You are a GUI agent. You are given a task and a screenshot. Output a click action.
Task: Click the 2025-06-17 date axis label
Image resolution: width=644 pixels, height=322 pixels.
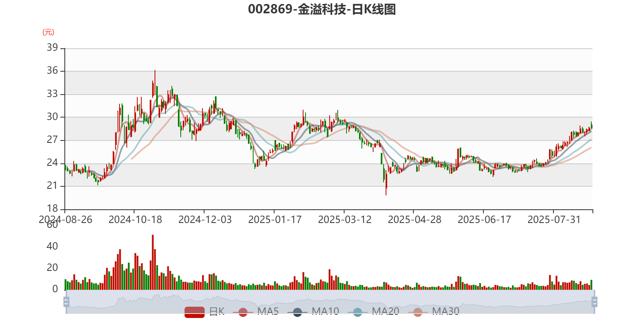484,220
